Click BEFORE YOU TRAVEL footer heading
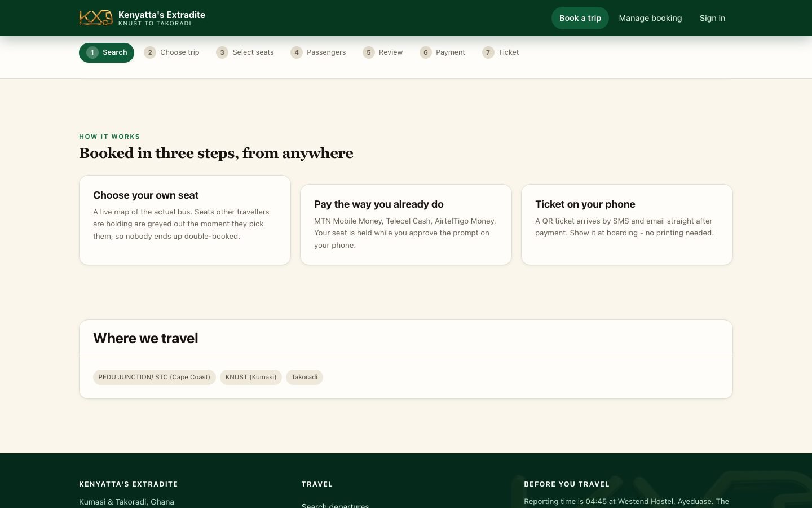This screenshot has width=812, height=508. coord(567,484)
